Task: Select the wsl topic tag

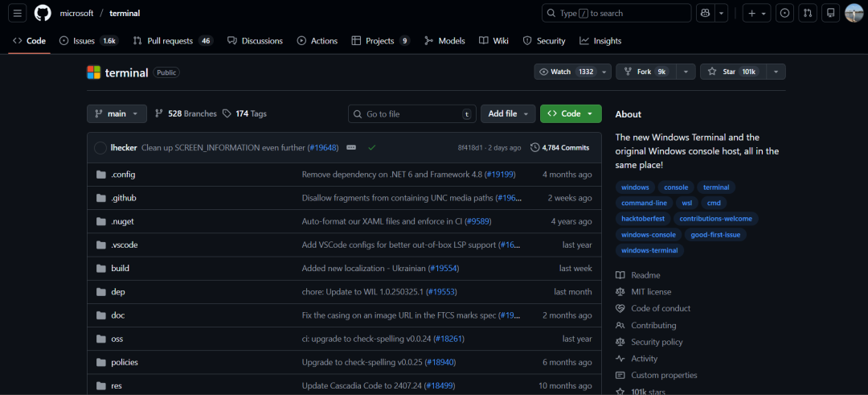Action: (687, 204)
